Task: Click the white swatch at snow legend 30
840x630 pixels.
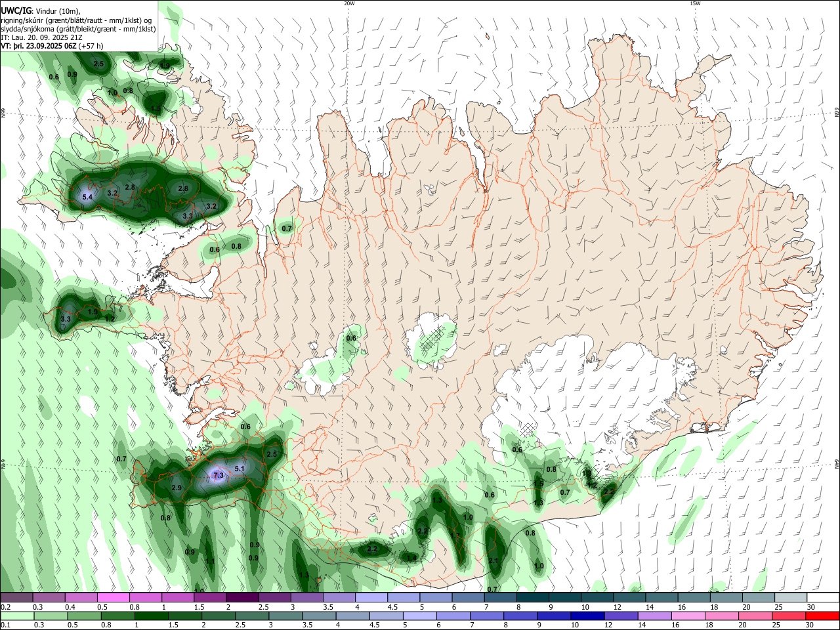Action: pos(822,598)
